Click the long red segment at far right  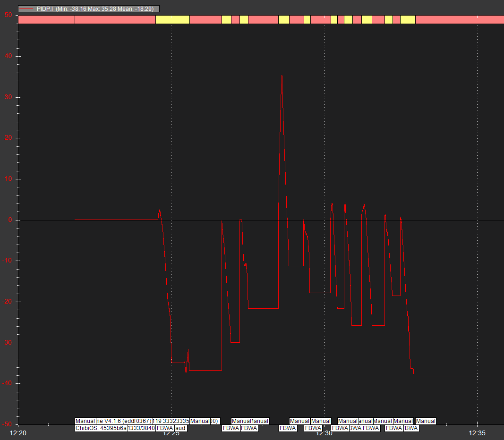coord(459,19)
